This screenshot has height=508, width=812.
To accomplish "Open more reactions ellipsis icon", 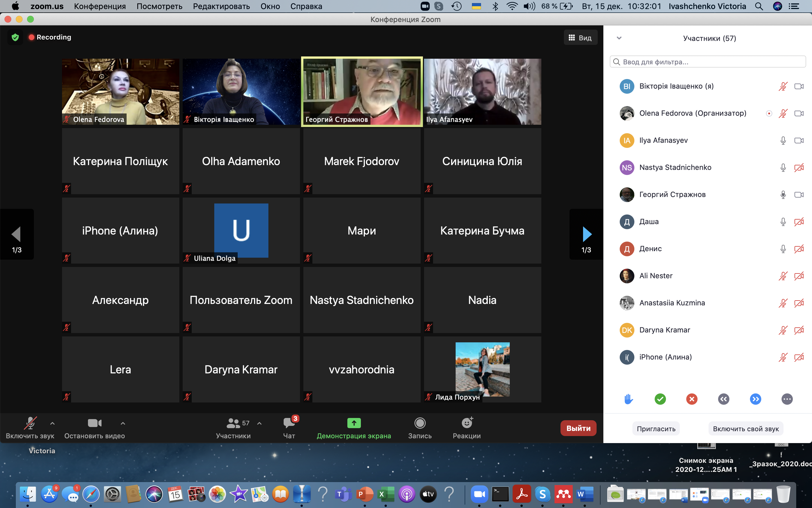I will pyautogui.click(x=787, y=399).
